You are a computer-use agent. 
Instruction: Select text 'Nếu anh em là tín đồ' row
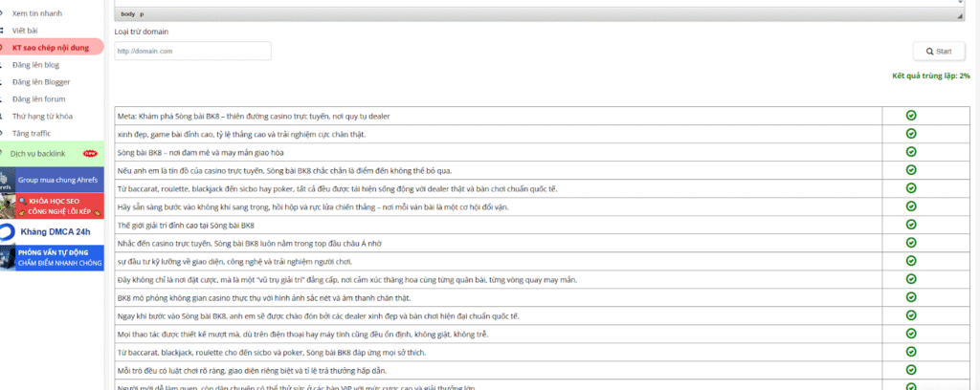(284, 171)
